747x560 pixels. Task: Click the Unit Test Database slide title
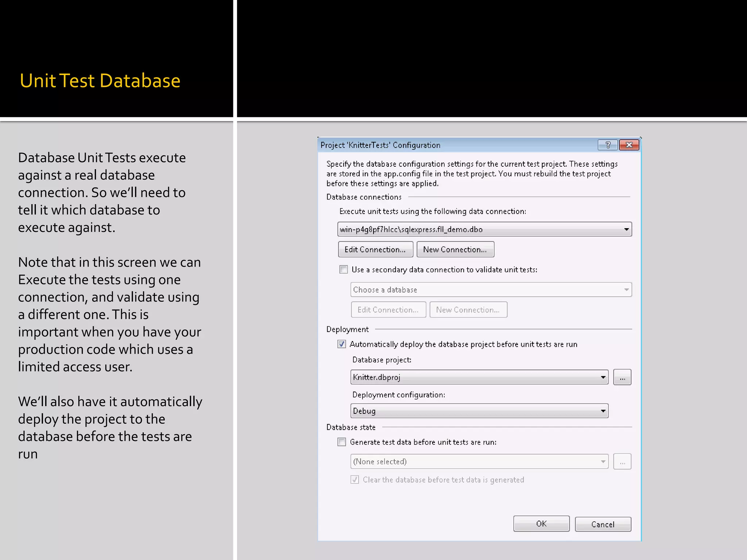coord(100,81)
